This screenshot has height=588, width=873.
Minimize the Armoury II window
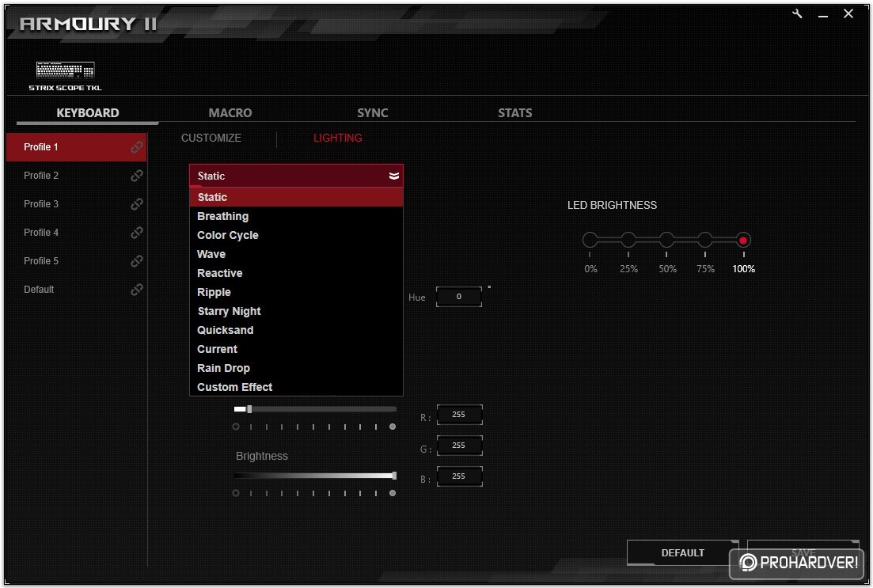pos(823,15)
